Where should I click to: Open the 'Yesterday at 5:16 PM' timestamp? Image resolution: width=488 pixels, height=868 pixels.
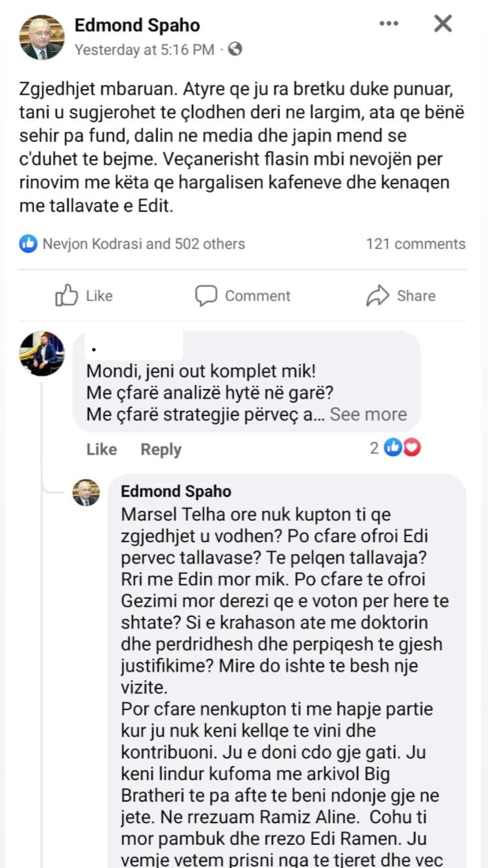pyautogui.click(x=144, y=49)
